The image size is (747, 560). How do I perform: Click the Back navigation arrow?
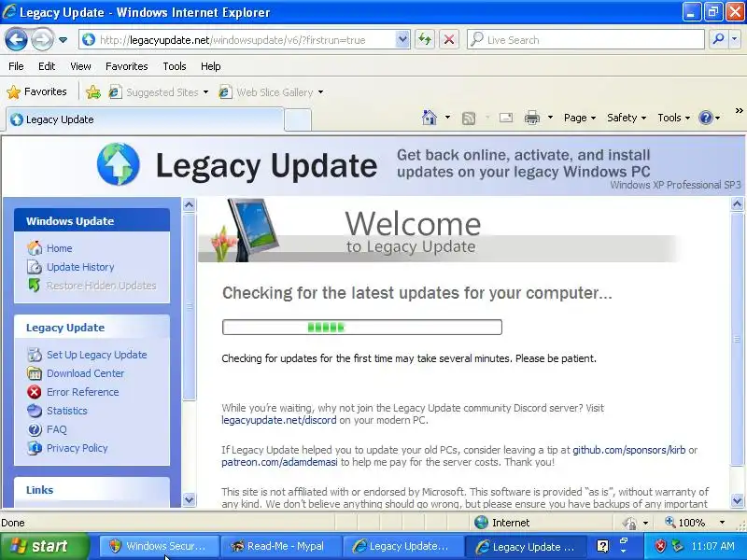(x=16, y=39)
